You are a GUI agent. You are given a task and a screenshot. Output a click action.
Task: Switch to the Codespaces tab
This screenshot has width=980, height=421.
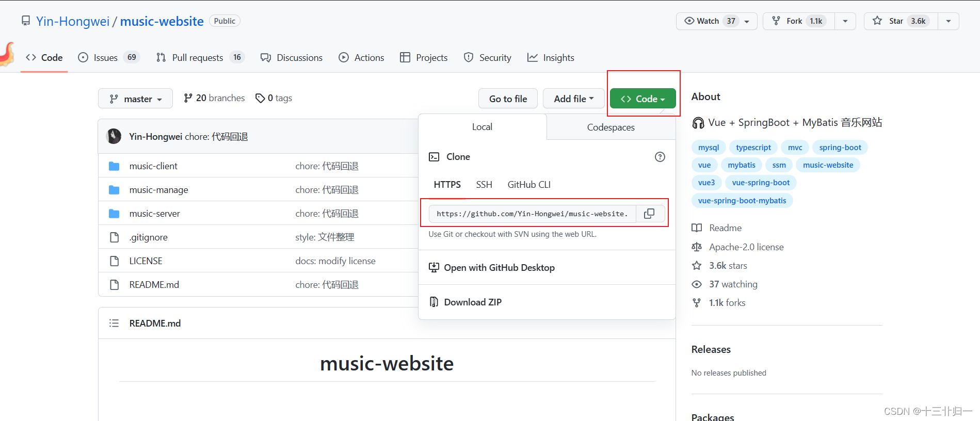(611, 127)
